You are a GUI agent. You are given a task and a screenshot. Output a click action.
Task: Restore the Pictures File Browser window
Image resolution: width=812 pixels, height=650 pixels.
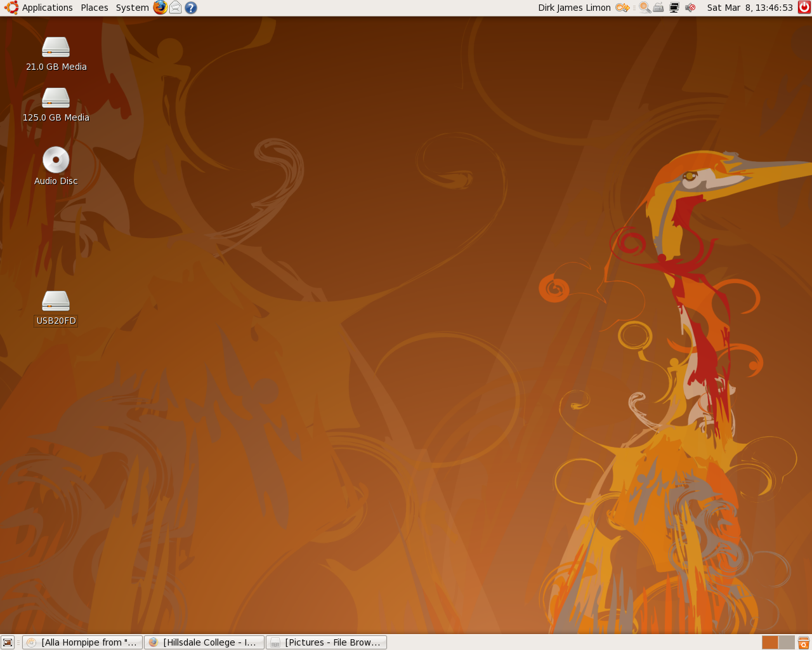[x=326, y=642]
